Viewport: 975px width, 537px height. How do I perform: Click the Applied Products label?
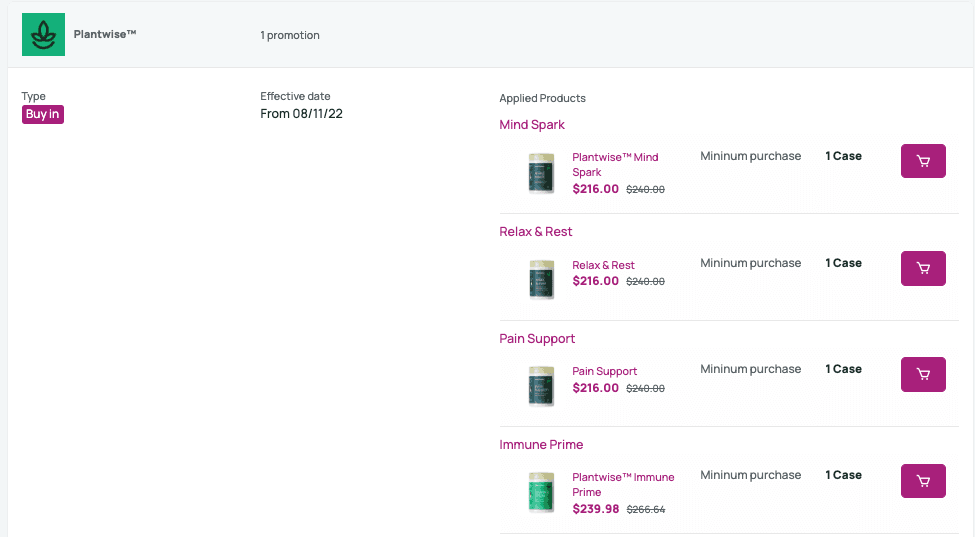[x=542, y=98]
